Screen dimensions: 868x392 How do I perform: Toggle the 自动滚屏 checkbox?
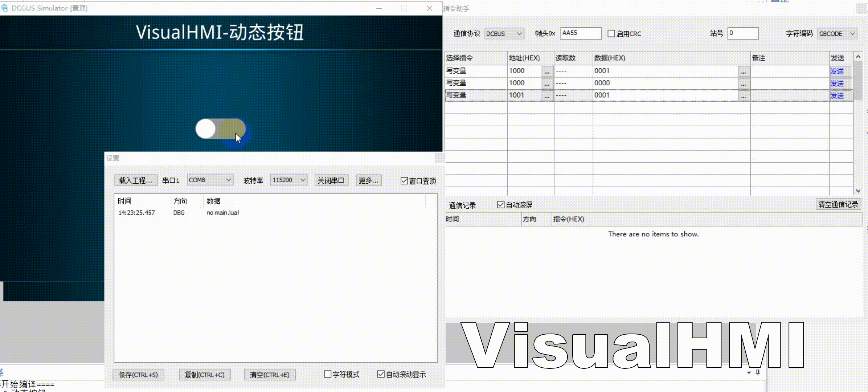501,205
